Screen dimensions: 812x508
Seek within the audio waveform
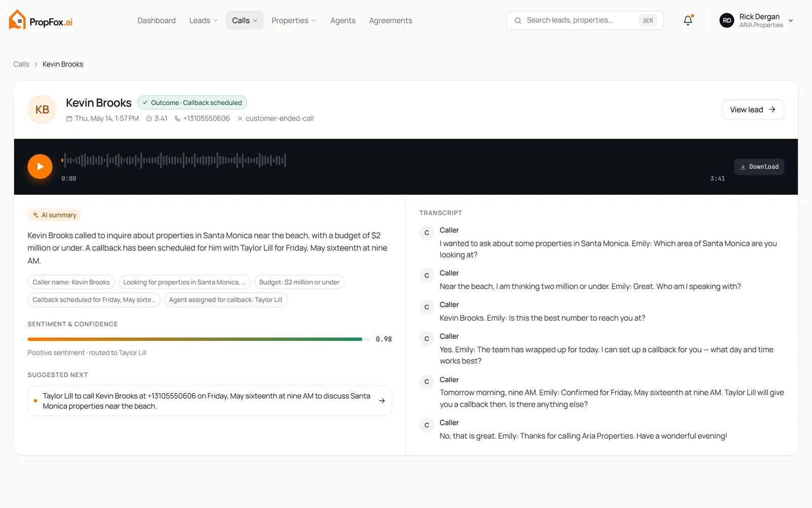pyautogui.click(x=174, y=160)
